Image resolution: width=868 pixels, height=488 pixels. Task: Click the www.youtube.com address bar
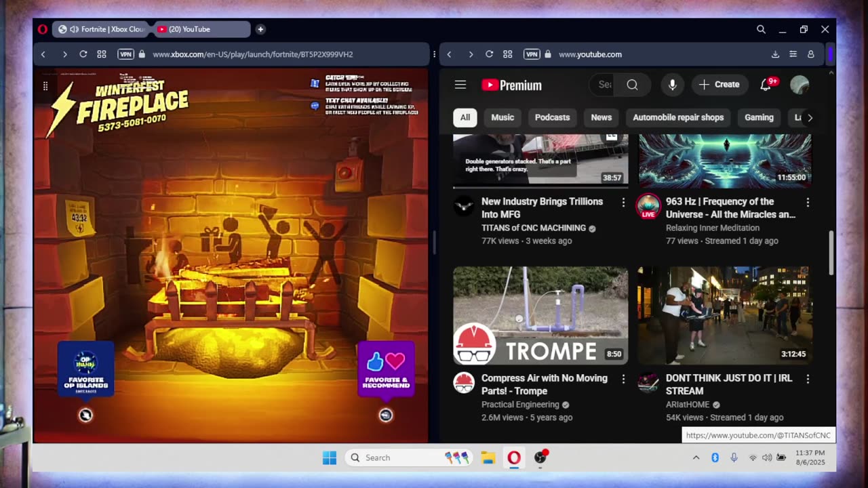590,54
